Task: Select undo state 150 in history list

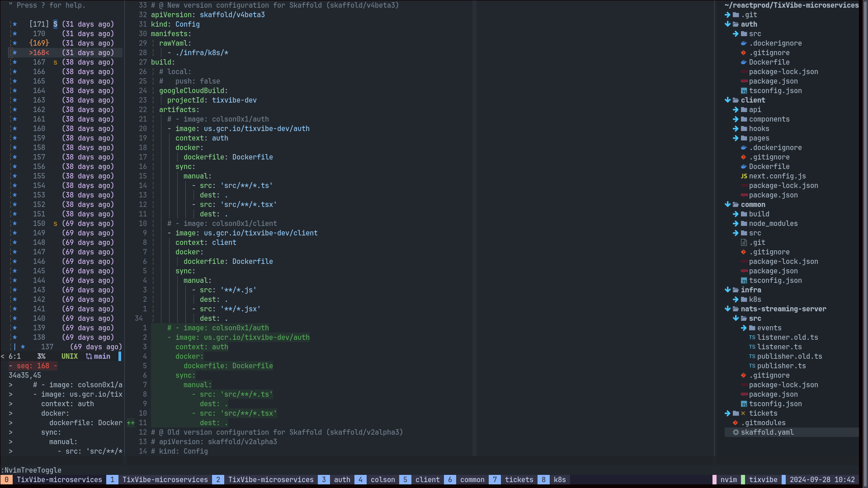Action: (39, 224)
